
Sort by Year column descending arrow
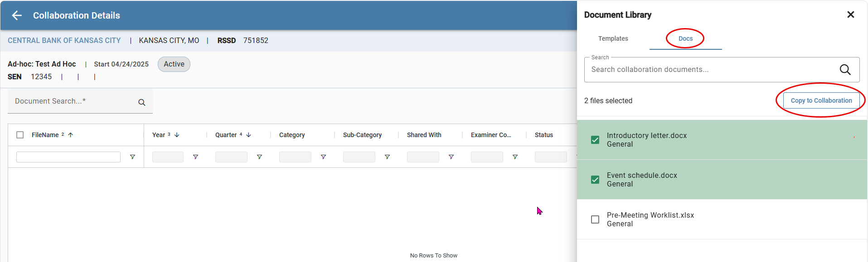[x=177, y=135]
